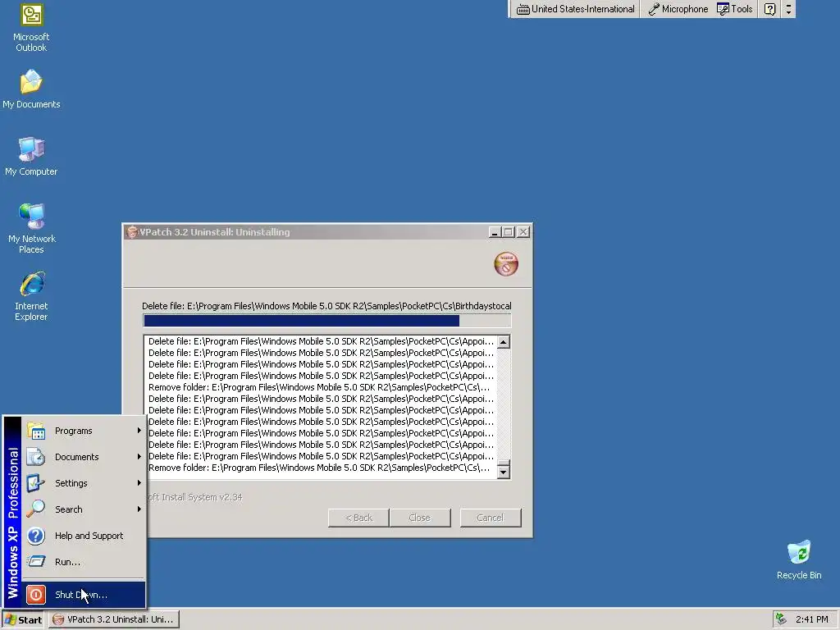The image size is (840, 630).
Task: Click the Close button in uninstaller
Action: 419,518
